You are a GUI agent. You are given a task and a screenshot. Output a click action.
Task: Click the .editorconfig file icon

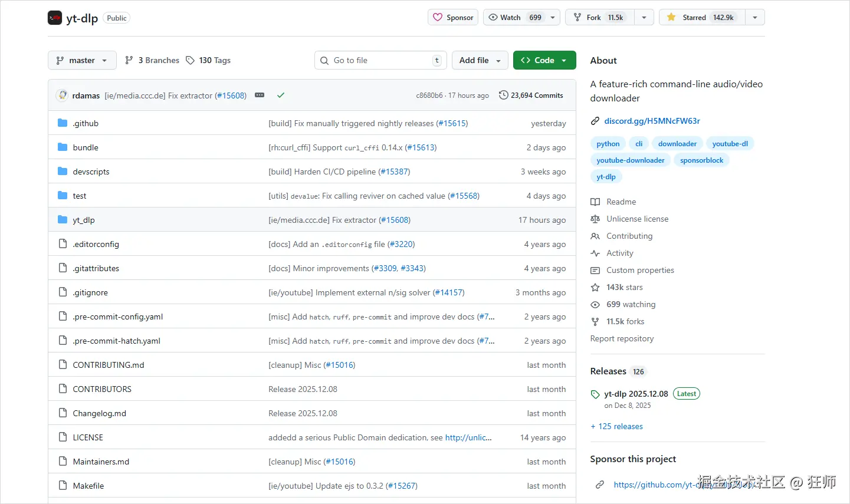click(63, 243)
